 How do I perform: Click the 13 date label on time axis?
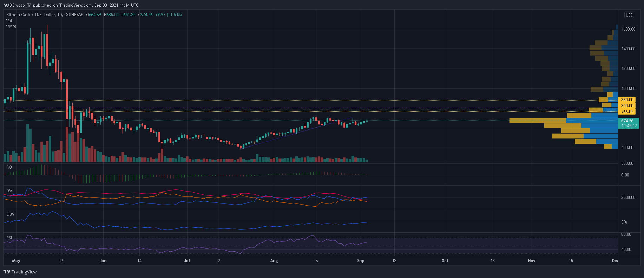[394, 261]
